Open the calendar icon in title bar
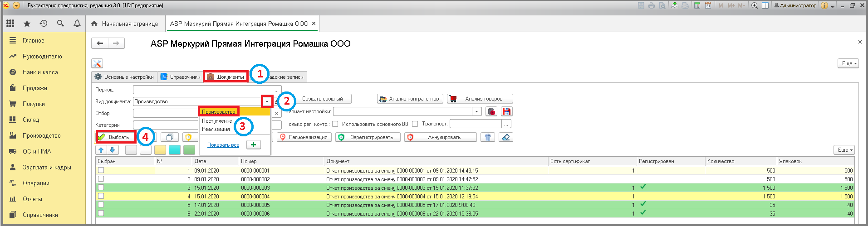 point(707,5)
